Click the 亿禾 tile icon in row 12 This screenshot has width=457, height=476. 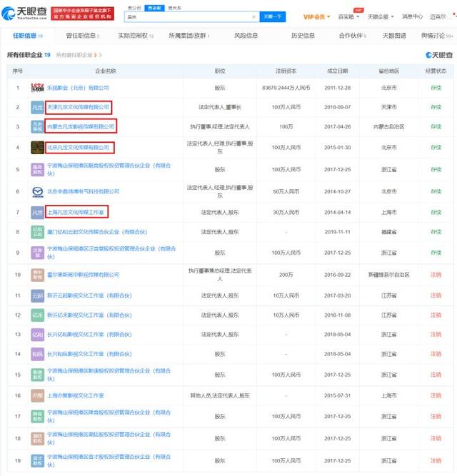pos(37,315)
